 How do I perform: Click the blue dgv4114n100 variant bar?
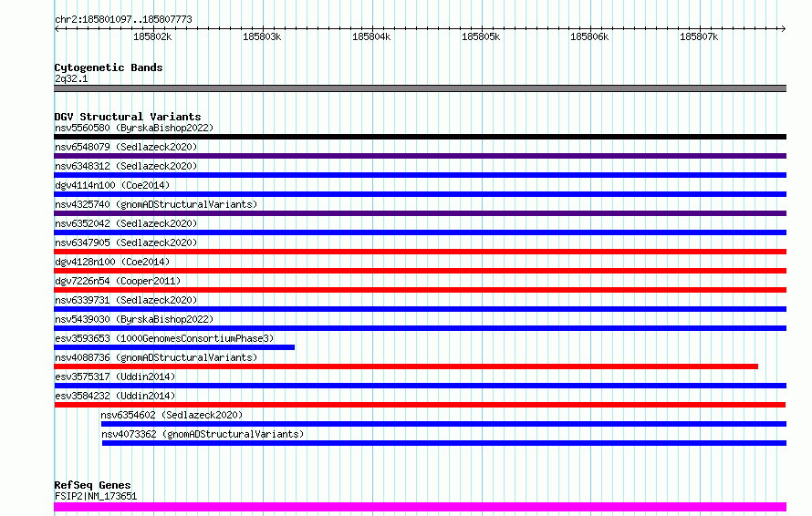pyautogui.click(x=420, y=194)
